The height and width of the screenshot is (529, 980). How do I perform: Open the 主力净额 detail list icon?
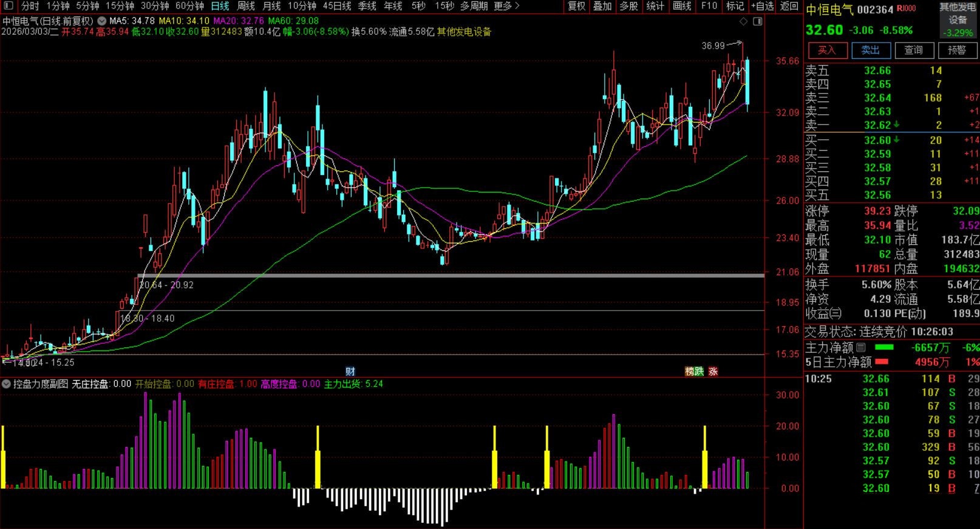point(861,347)
